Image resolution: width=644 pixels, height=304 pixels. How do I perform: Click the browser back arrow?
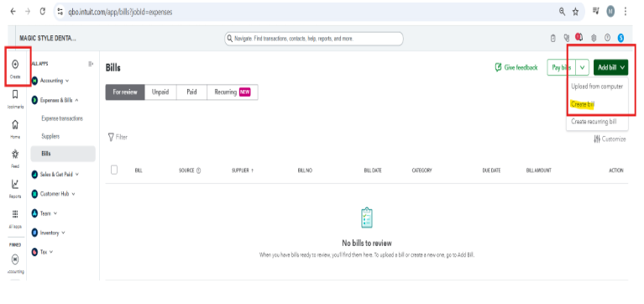click(x=13, y=12)
